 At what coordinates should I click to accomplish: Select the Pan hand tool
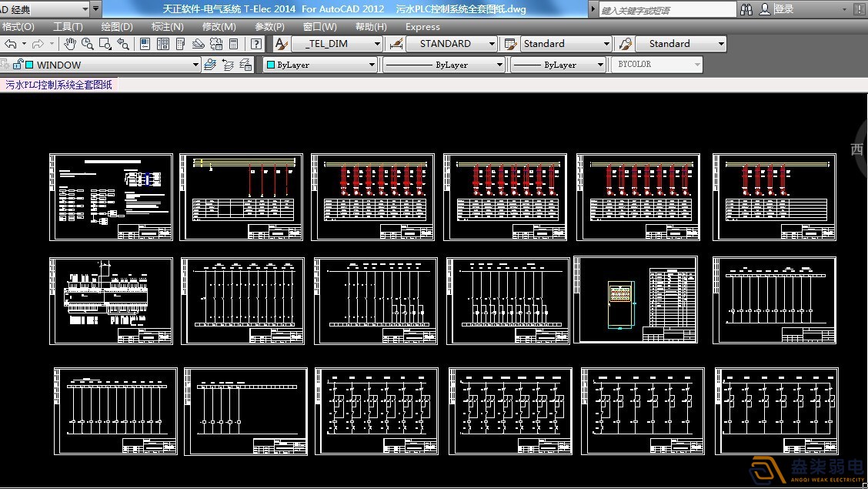tap(70, 44)
